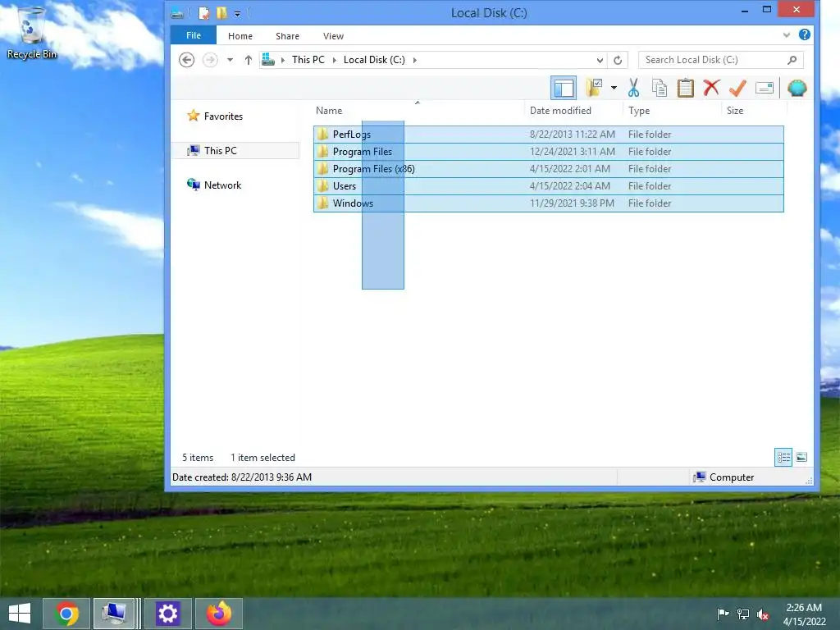This screenshot has height=630, width=840.
Task: Switch to large icons view in status bar
Action: point(801,458)
